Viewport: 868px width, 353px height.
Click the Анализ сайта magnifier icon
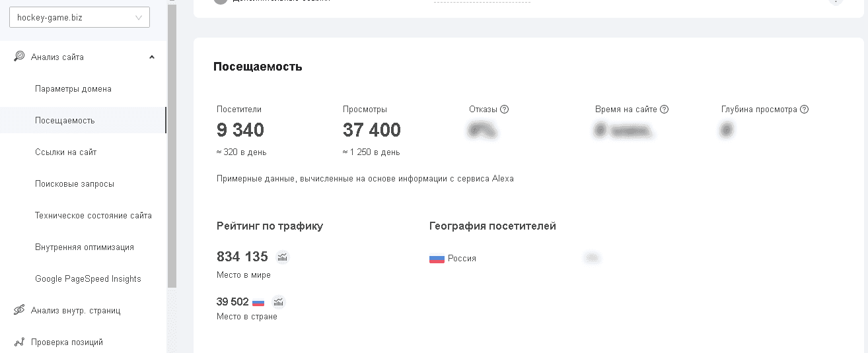click(20, 57)
